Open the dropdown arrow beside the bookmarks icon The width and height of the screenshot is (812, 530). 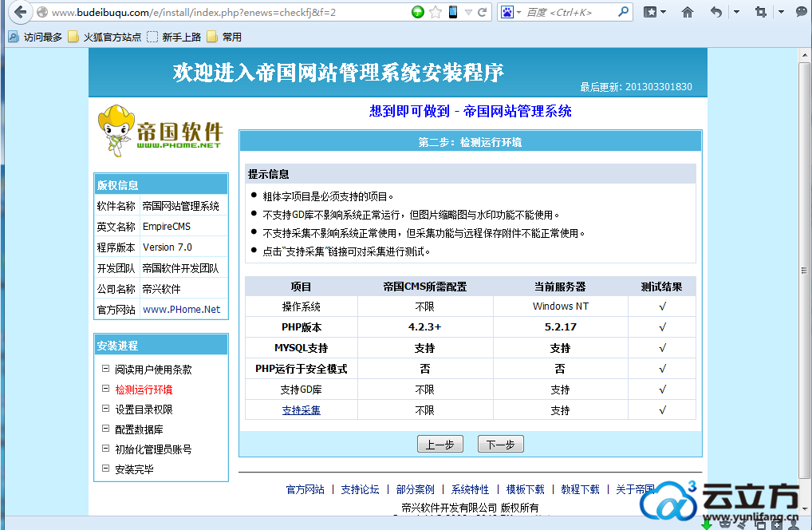tap(664, 13)
